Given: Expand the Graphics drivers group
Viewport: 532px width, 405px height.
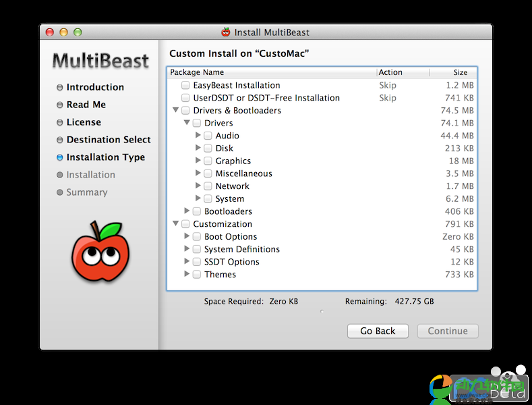Looking at the screenshot, I should (198, 161).
